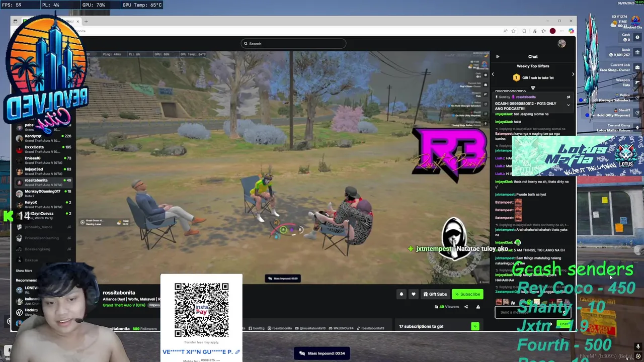Open offline Bosskengkeng channel in the sidebar

pyautogui.click(x=44, y=249)
